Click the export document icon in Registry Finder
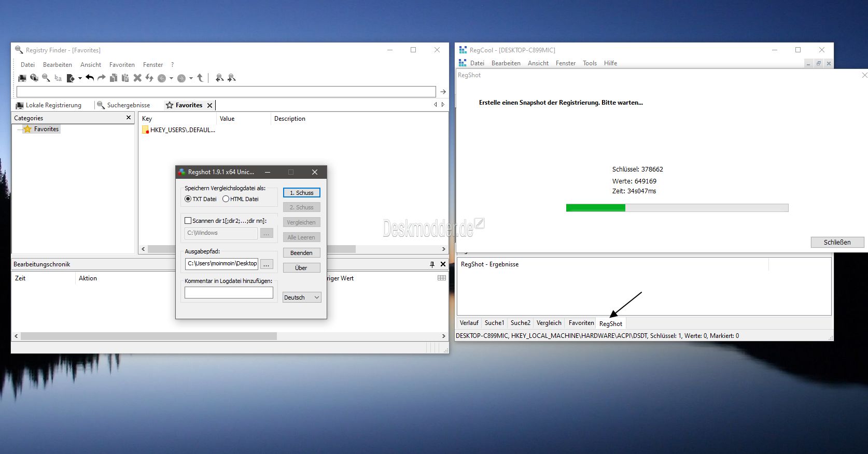 (x=71, y=78)
